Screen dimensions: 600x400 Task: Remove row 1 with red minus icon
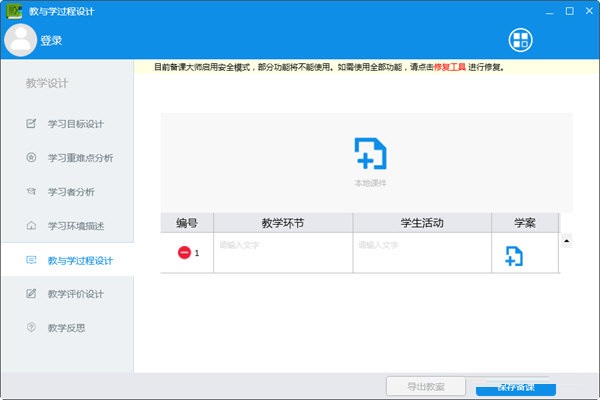[x=184, y=253]
